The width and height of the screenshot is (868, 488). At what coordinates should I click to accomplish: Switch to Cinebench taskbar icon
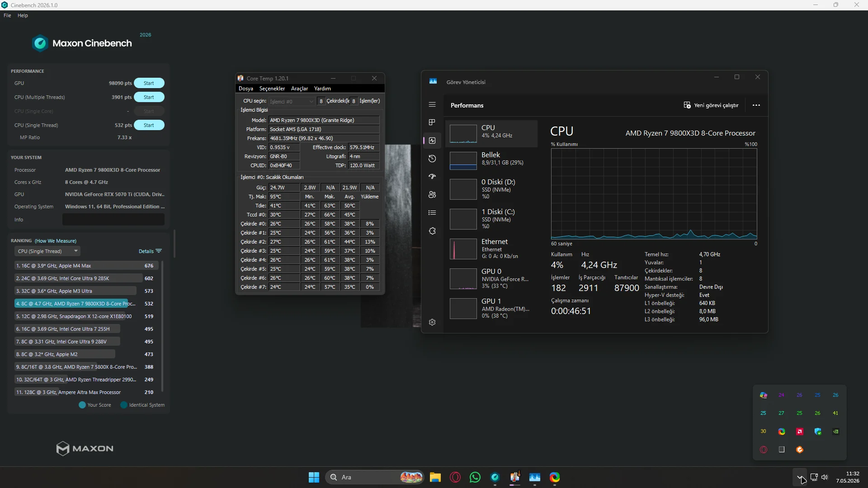[x=495, y=477]
